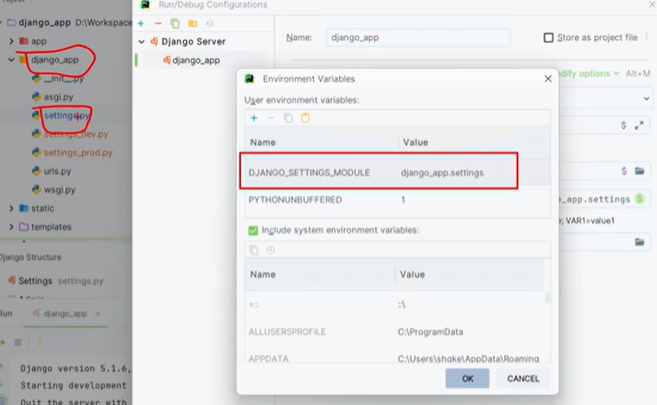This screenshot has width=657, height=405.
Task: Select django_app.settings value cell
Action: pos(442,173)
